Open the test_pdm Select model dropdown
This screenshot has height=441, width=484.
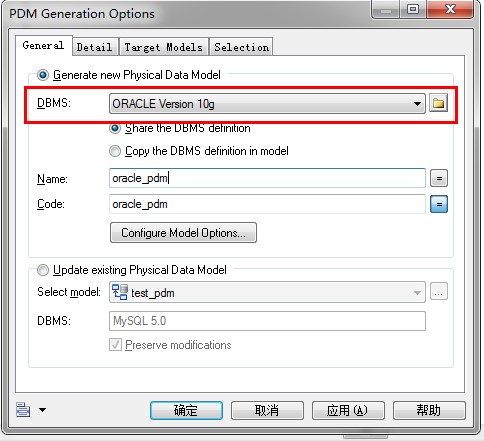(267, 292)
